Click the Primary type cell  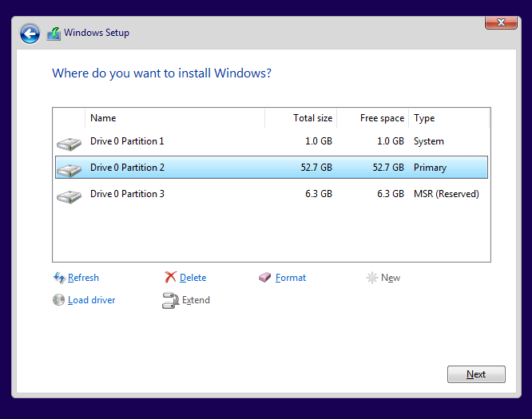click(431, 168)
